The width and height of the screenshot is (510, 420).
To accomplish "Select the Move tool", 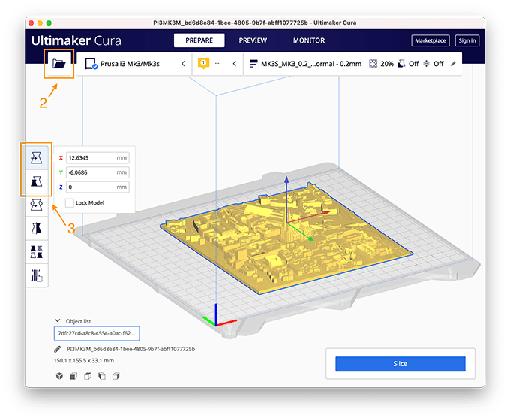I will pos(37,158).
